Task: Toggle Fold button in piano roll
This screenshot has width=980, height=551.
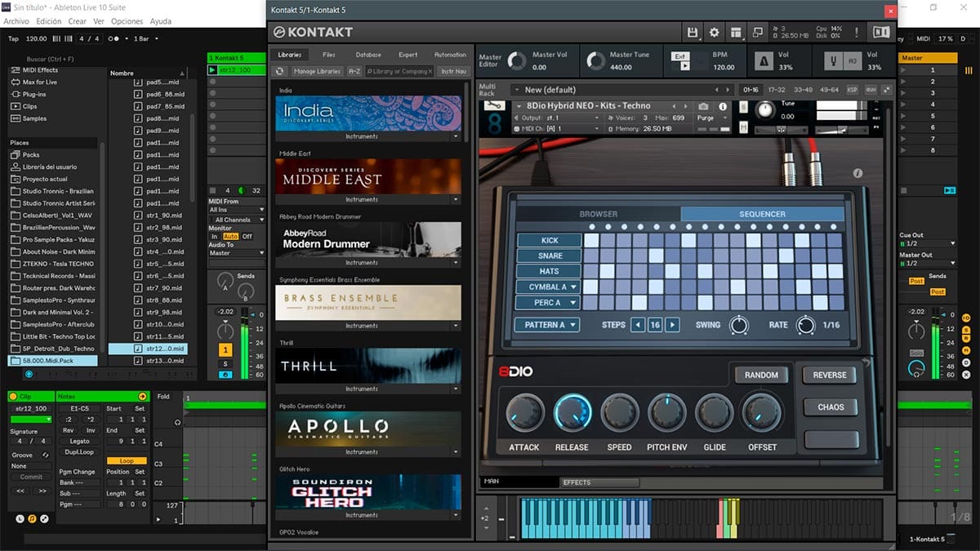Action: [x=163, y=397]
